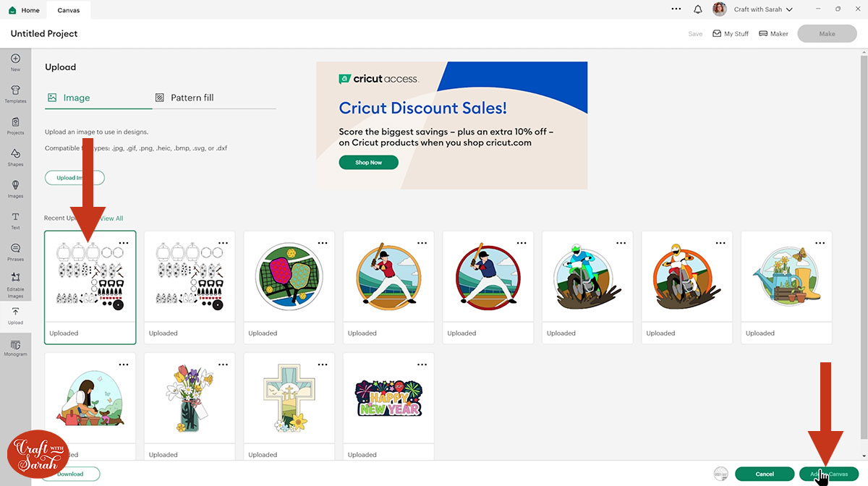Screen dimensions: 868x486
Task: Open the Images library icon
Action: [x=15, y=188]
